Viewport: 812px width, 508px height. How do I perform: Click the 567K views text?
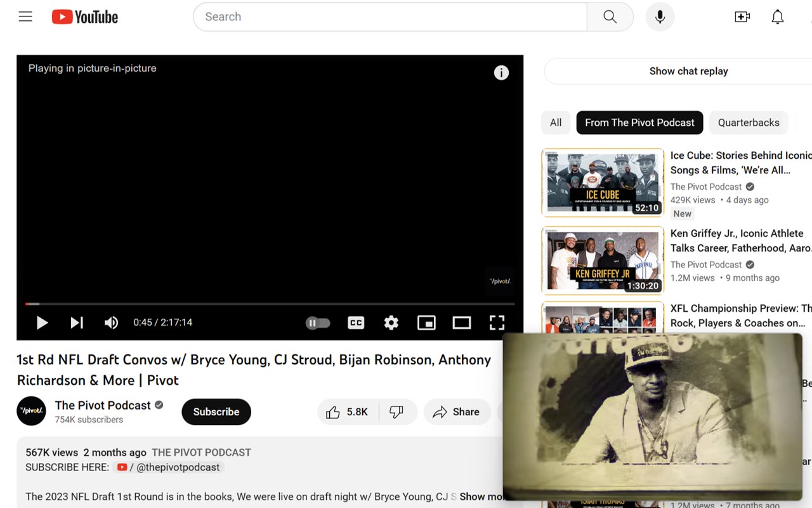pos(51,453)
